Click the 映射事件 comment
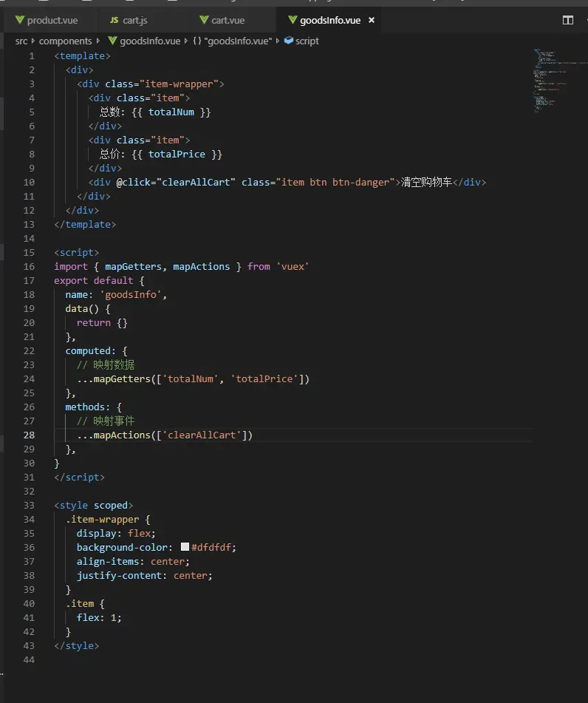The width and height of the screenshot is (588, 703). pyautogui.click(x=106, y=421)
